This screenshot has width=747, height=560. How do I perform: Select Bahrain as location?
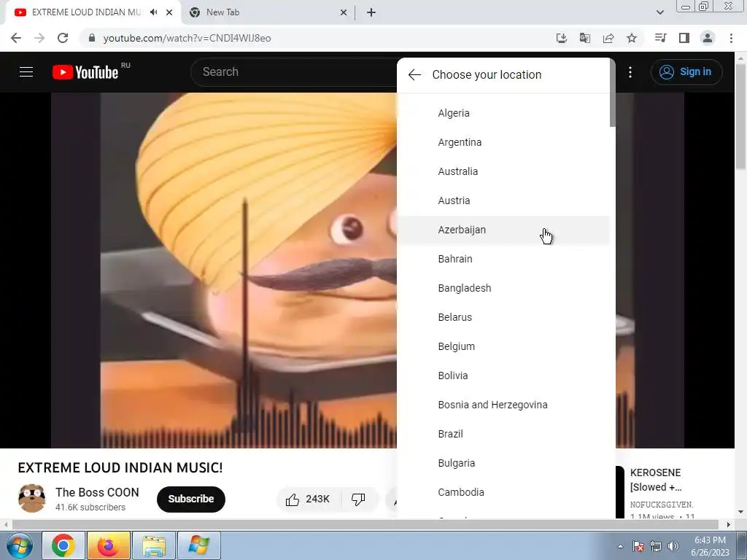pos(503,259)
